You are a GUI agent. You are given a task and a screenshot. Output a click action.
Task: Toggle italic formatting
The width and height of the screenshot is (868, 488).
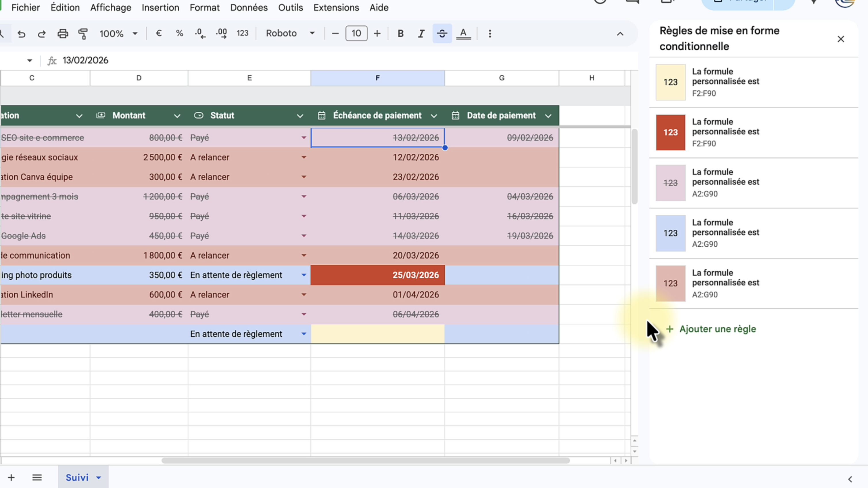click(x=421, y=34)
